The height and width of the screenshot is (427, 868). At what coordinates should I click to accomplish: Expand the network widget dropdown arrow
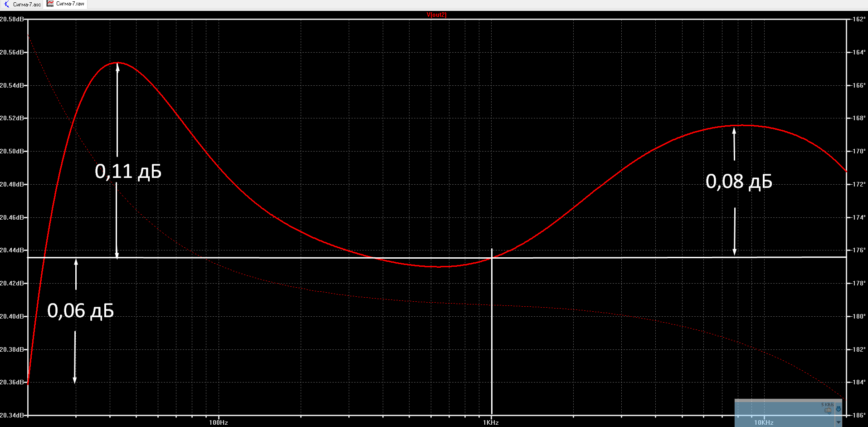tap(839, 422)
